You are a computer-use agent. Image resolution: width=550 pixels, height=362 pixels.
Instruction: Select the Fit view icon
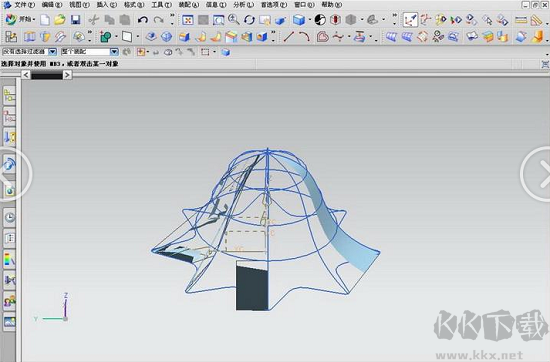(188, 20)
